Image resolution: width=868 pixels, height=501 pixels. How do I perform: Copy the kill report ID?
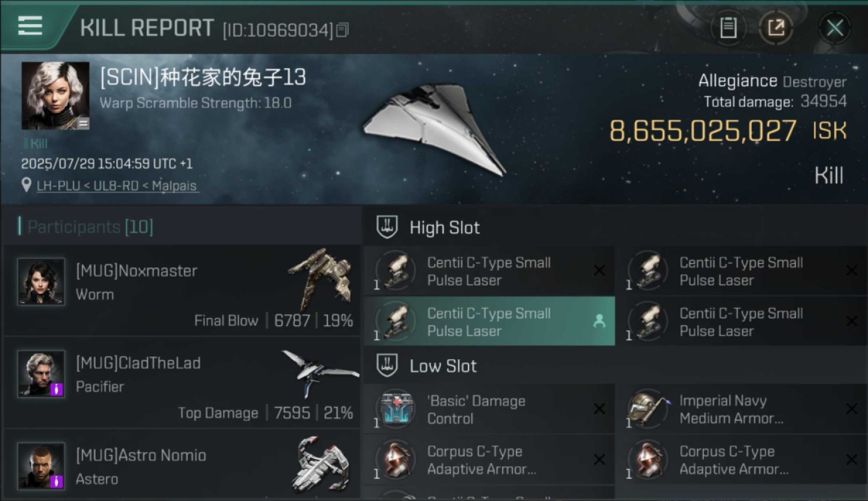coord(343,30)
